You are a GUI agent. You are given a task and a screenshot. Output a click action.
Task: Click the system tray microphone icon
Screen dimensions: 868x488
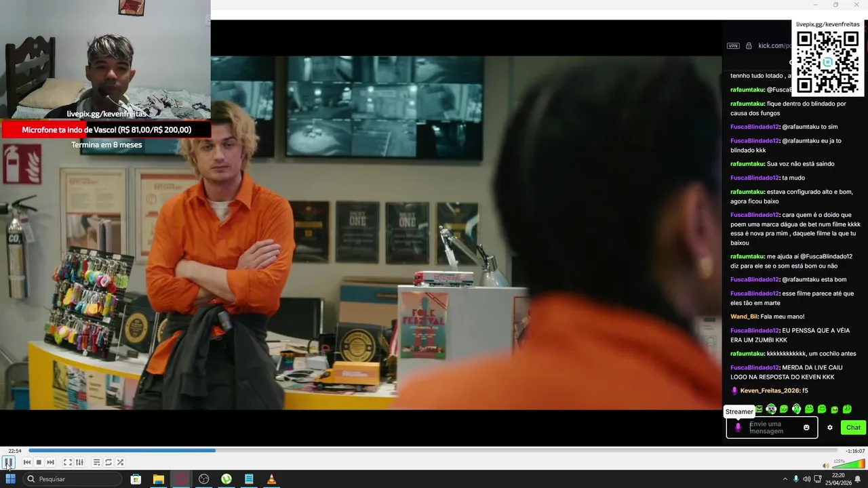click(x=796, y=479)
